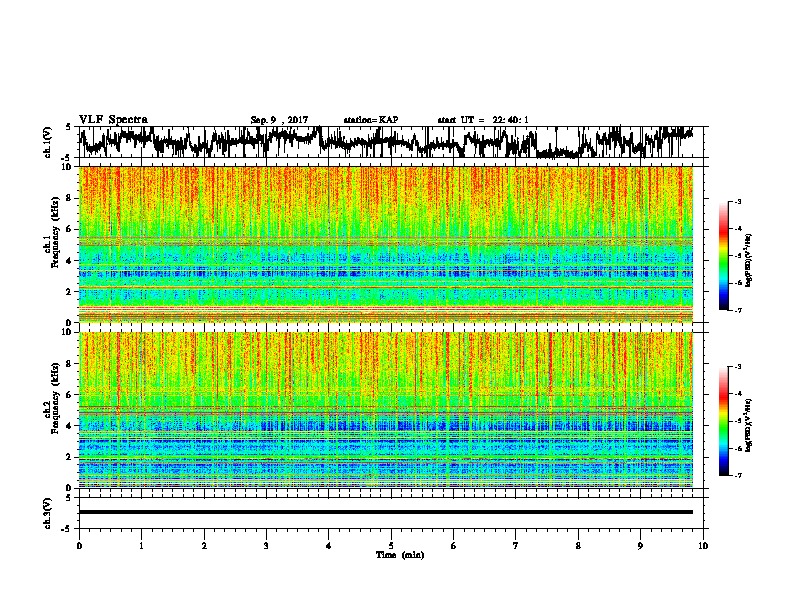The height and width of the screenshot is (612, 792).
Task: Click the station=KAP header label
Action: click(371, 120)
